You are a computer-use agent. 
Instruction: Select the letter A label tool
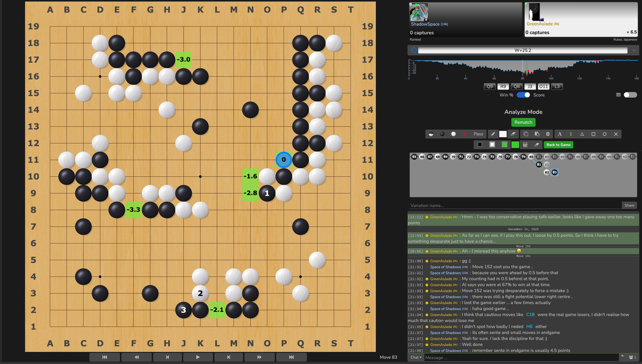tap(560, 134)
